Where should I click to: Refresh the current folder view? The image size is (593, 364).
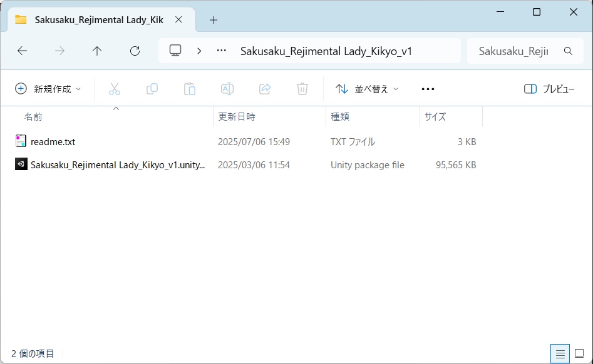pos(135,51)
